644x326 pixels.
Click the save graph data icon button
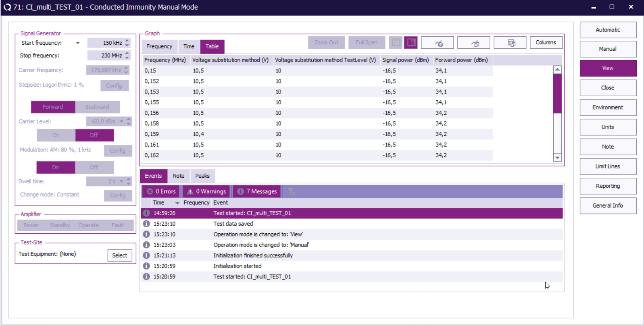click(438, 43)
